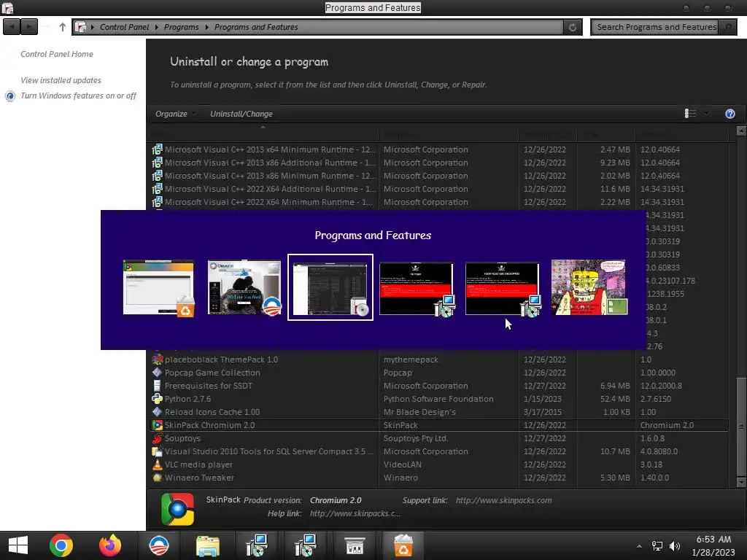Click the program list scrollbar thumb
The width and height of the screenshot is (747, 560).
point(741,427)
